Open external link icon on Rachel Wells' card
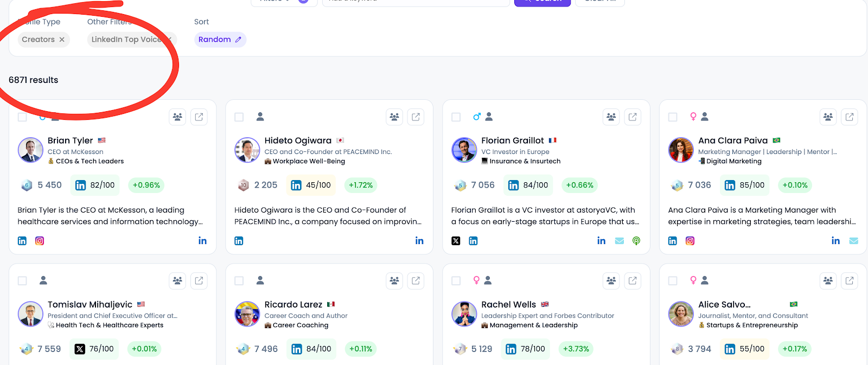Viewport: 868px width, 365px height. (633, 280)
